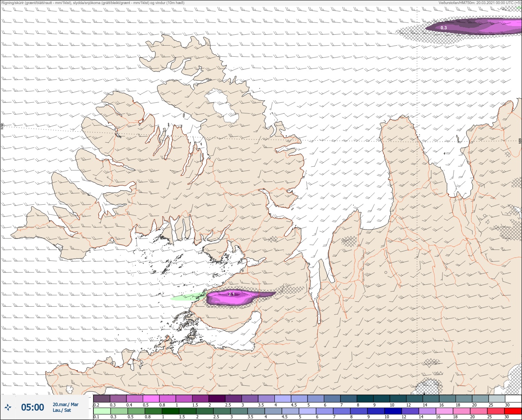
Task: Click the 05:00 forecast time display
Action: click(x=33, y=407)
